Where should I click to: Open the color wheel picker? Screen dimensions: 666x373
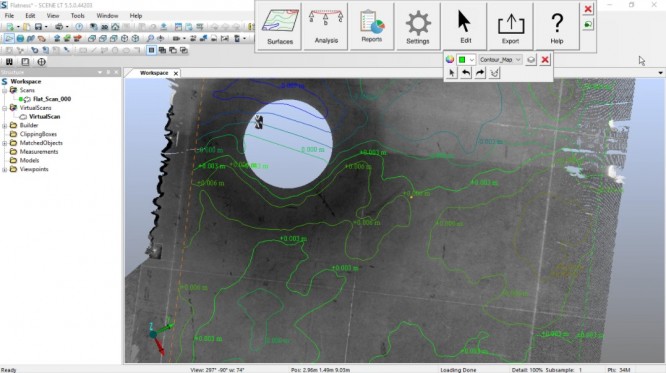[x=450, y=59]
